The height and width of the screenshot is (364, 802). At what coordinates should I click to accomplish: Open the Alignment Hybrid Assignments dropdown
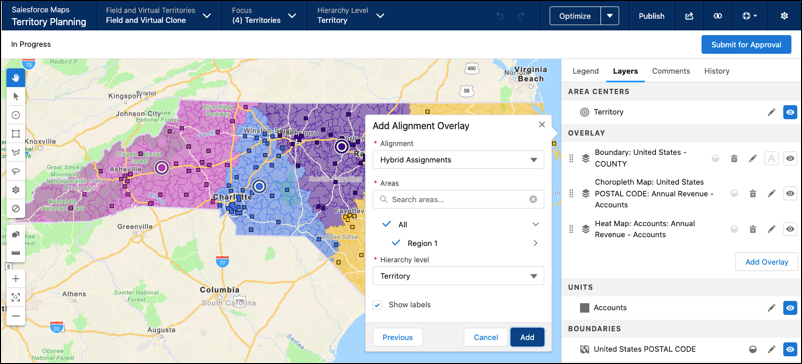(458, 160)
